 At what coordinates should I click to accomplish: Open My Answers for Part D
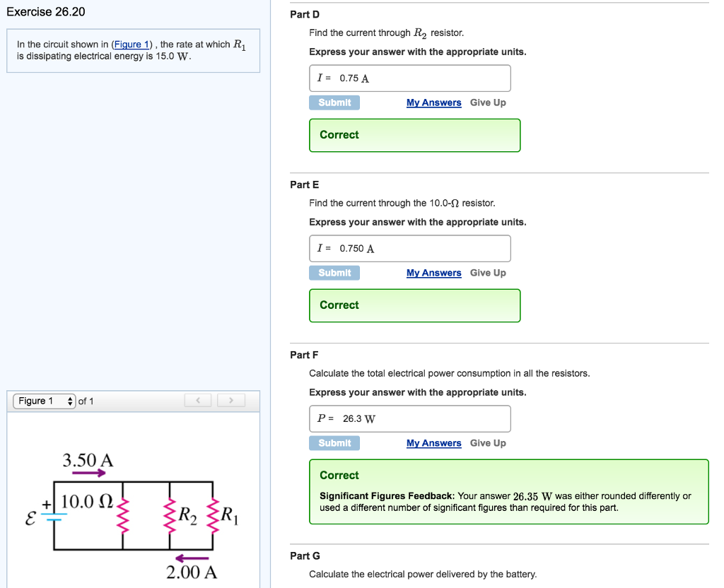[x=433, y=102]
